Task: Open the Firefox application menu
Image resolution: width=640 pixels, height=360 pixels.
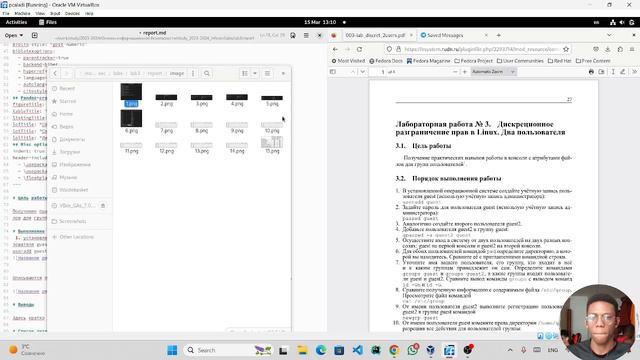Action: click(x=632, y=49)
